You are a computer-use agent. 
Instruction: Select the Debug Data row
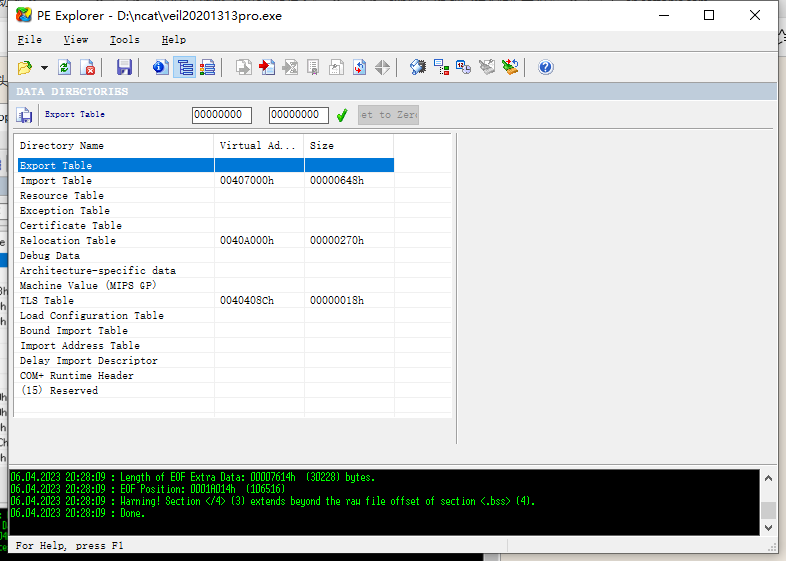[206, 256]
